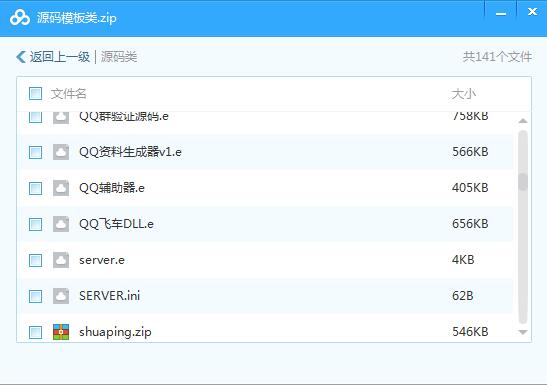Click the 566KB size value

[x=470, y=152]
